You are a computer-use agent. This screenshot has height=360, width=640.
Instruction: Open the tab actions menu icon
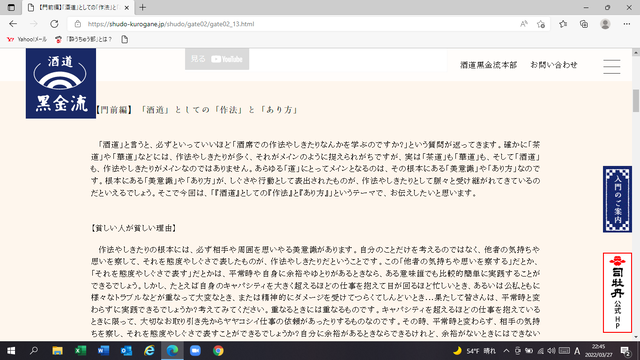pyautogui.click(x=11, y=7)
